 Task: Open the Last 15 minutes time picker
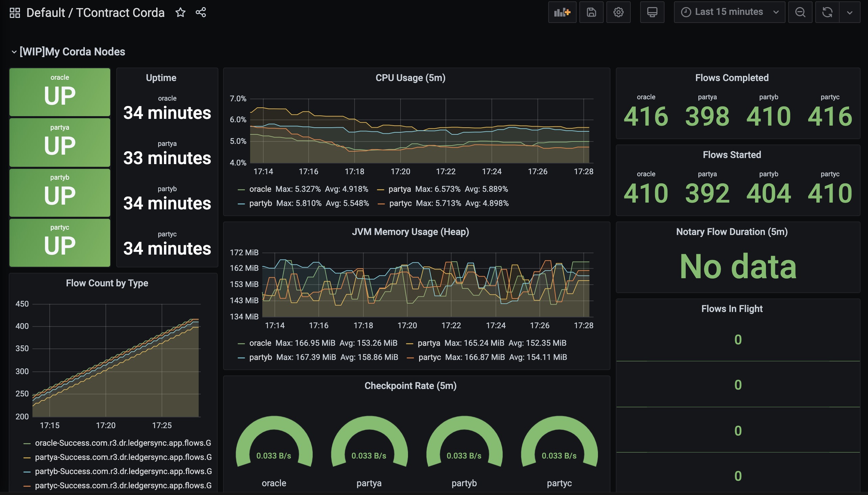[x=729, y=12]
